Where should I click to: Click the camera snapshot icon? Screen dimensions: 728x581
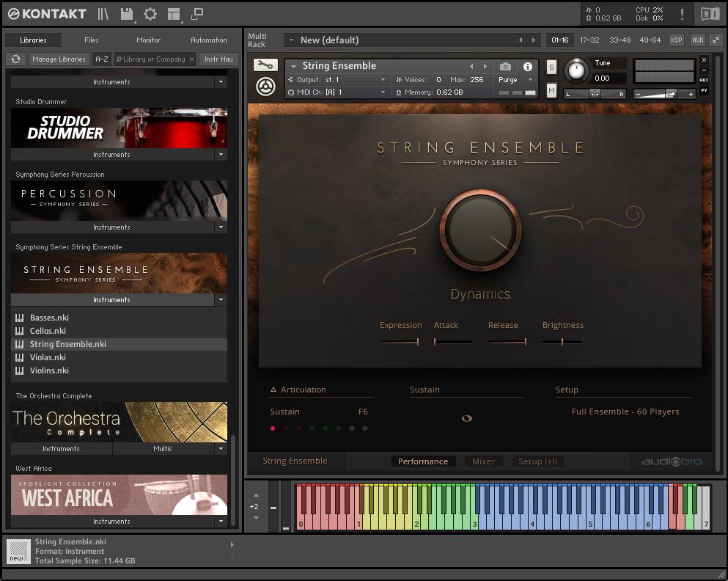(505, 67)
